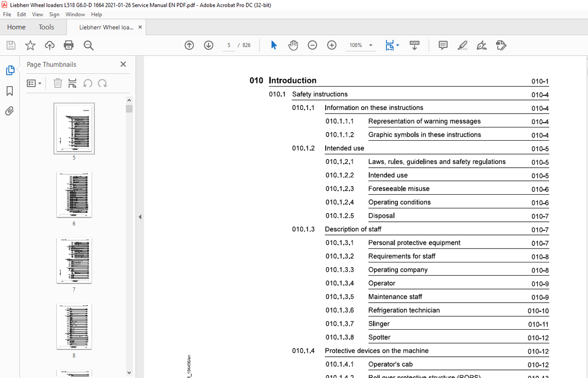Select the arrow Selection tool

pyautogui.click(x=274, y=45)
